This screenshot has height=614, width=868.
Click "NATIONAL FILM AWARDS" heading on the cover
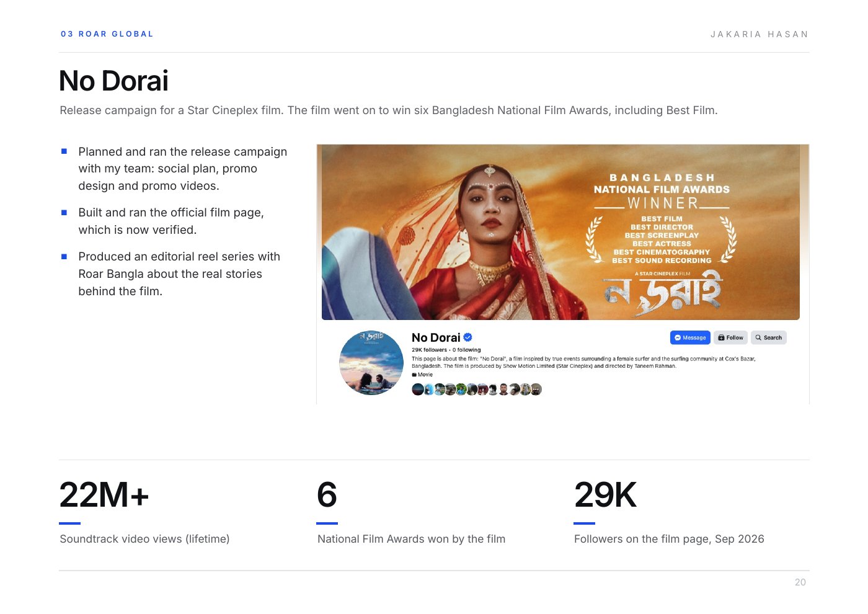click(662, 190)
